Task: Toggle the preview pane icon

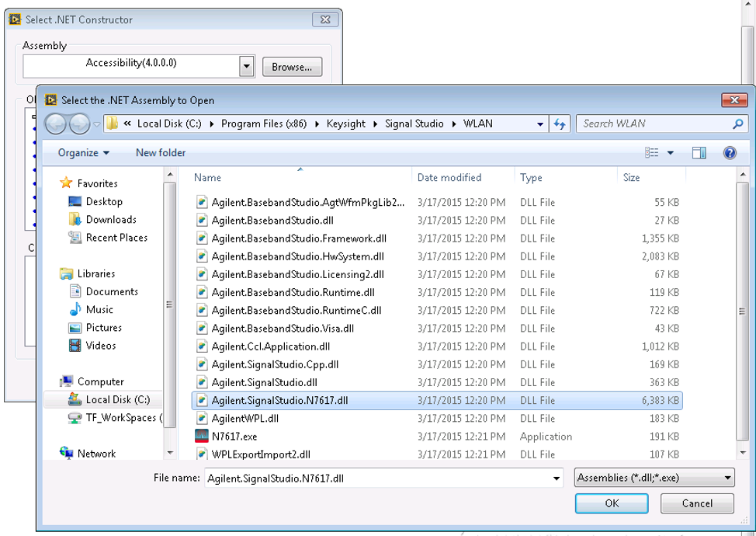Action: 699,153
